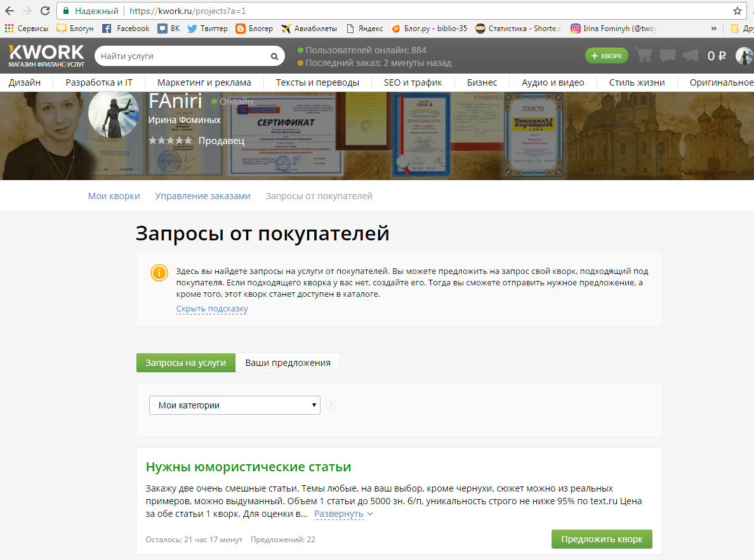This screenshot has height=560, width=754.
Task: Go to Мои кворки
Action: click(x=114, y=196)
